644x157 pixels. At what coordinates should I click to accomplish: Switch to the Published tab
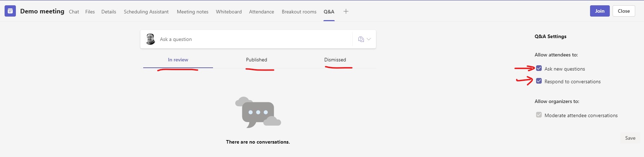pos(256,60)
